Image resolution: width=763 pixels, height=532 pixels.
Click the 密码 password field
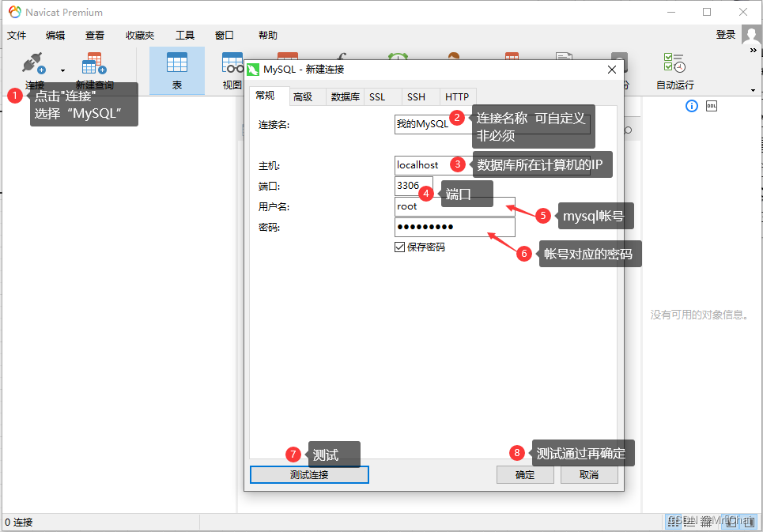[x=455, y=227]
